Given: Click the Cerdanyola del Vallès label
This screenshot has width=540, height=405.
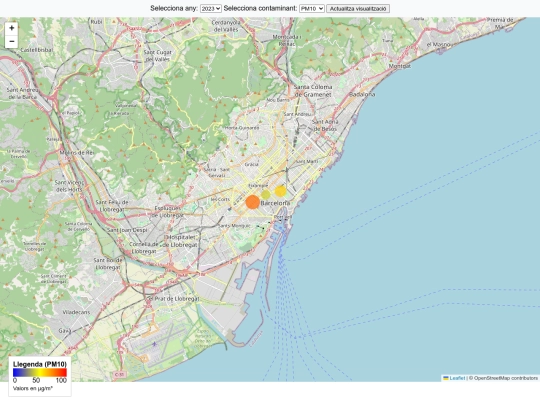Looking at the screenshot, I should coord(226,26).
